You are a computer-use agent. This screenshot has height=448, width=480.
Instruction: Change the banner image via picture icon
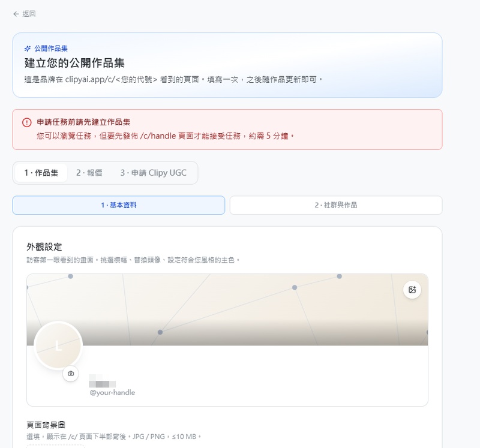pos(412,290)
